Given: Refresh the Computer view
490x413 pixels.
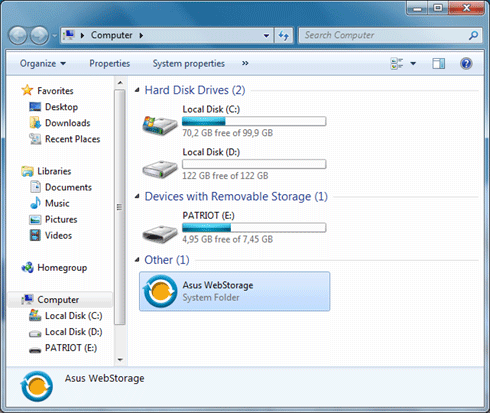Looking at the screenshot, I should point(284,35).
